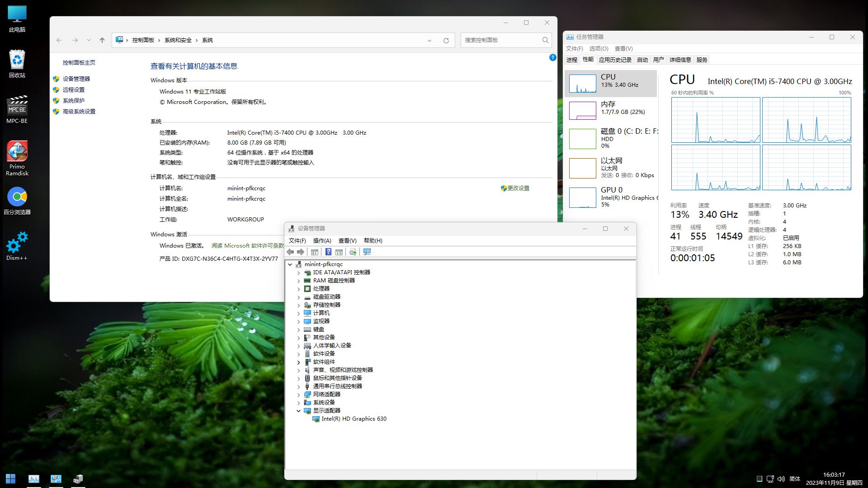Switch to the 服务 tab in Task Manager
868x488 pixels.
pyautogui.click(x=702, y=60)
